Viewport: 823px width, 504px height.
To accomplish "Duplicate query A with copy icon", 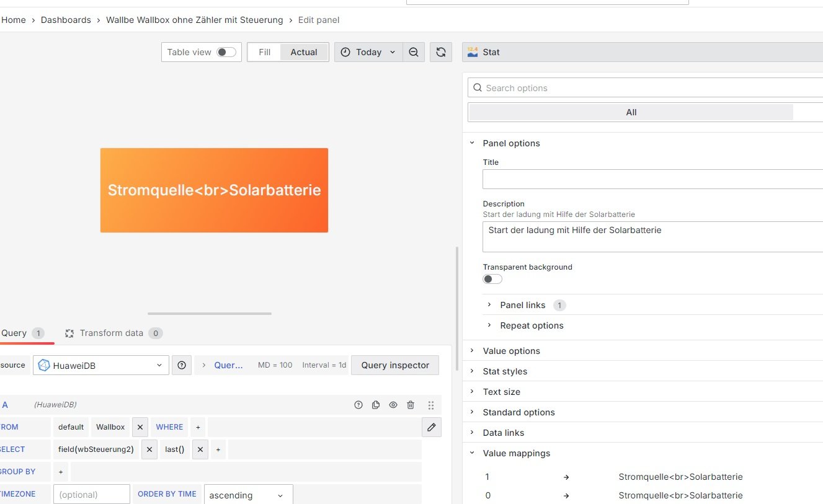I will pos(376,405).
